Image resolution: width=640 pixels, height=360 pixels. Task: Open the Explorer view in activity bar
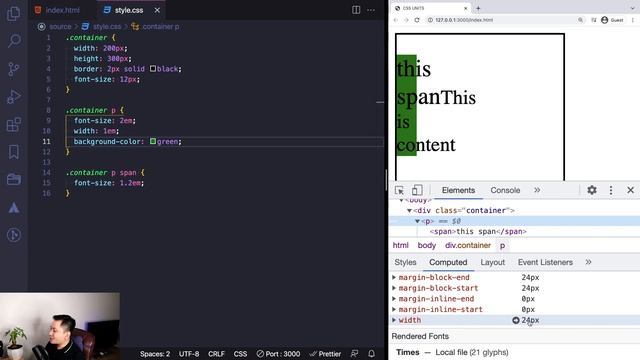click(13, 13)
